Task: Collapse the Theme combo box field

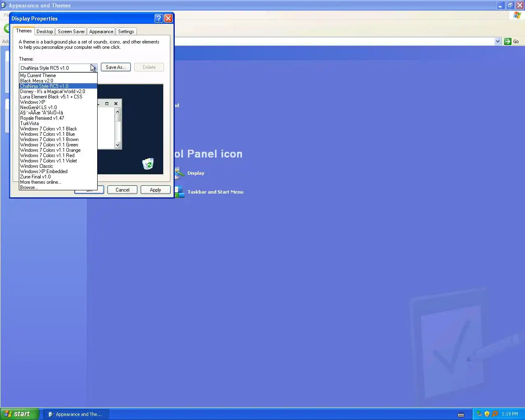Action: 58,68
